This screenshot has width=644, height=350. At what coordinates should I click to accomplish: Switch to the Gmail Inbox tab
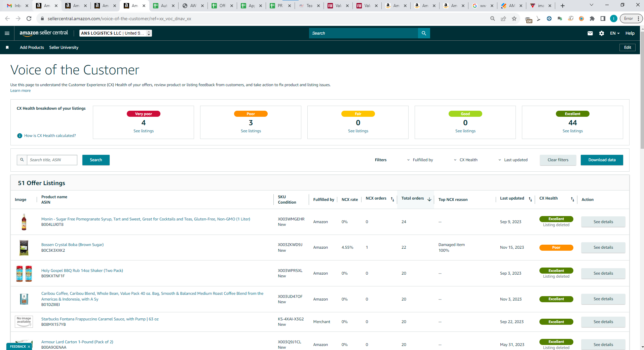tap(17, 6)
